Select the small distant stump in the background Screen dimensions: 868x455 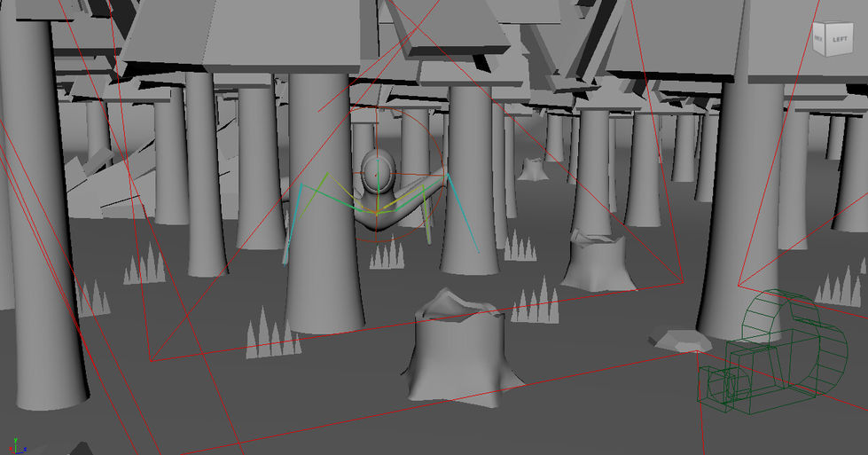coord(533,169)
